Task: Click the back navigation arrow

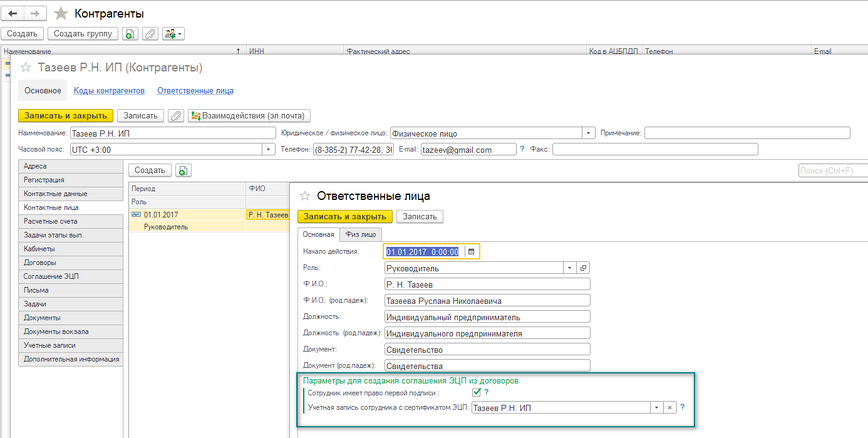Action: coord(13,13)
